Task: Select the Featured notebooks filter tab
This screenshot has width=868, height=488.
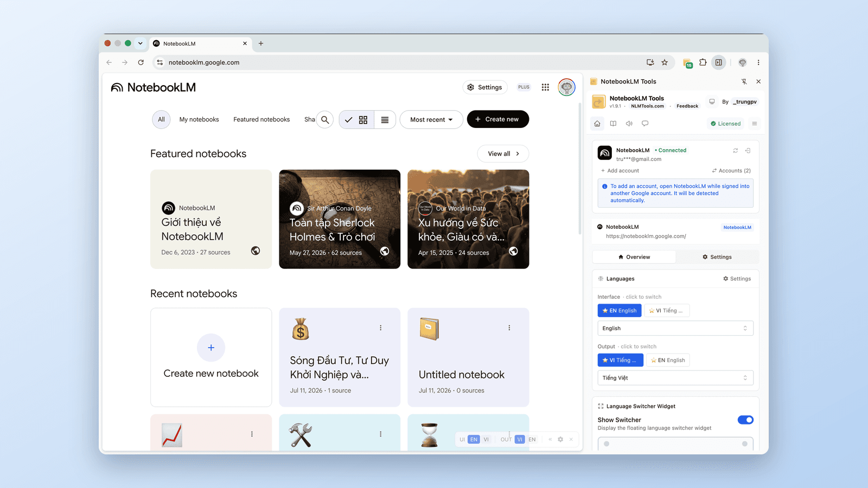Action: click(261, 120)
